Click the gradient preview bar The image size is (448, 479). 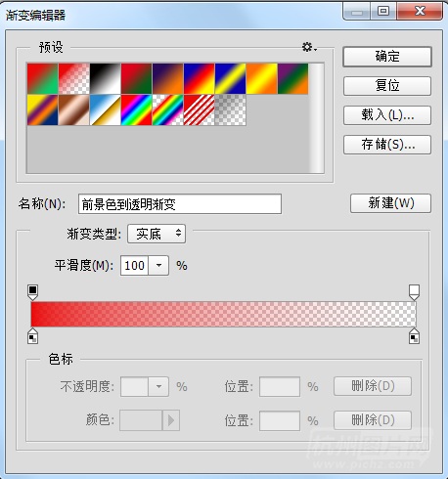pos(223,314)
